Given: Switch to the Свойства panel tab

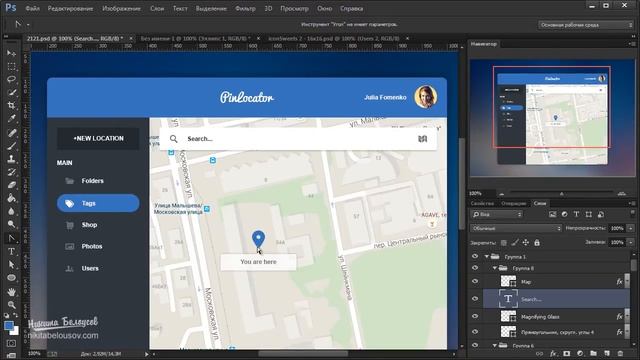Looking at the screenshot, I should pyautogui.click(x=482, y=203).
